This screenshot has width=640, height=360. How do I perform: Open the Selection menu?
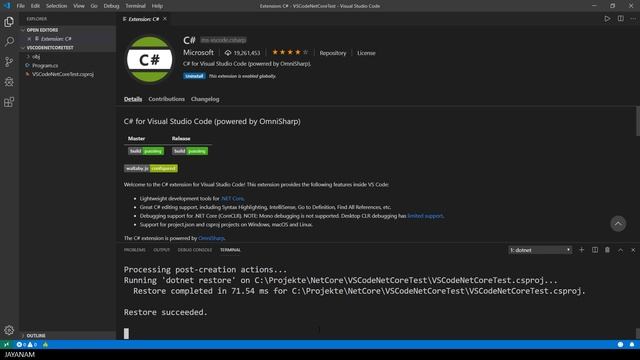56,6
